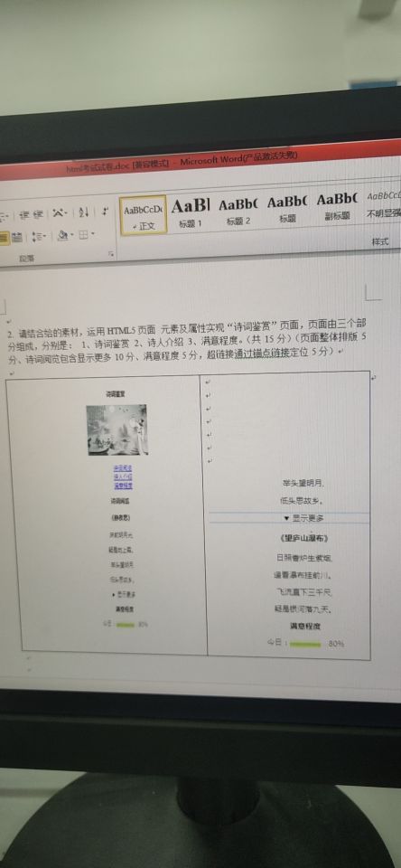Image resolution: width=401 pixels, height=868 pixels.
Task: Open the shading color picker
Action: (x=66, y=236)
